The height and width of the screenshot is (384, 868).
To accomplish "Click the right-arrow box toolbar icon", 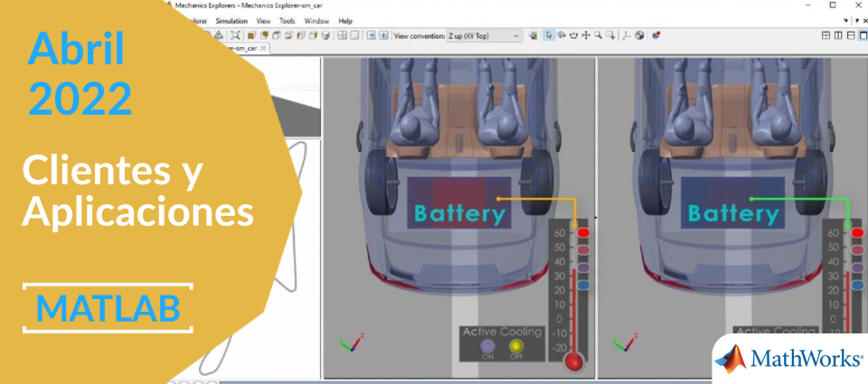I will [372, 35].
